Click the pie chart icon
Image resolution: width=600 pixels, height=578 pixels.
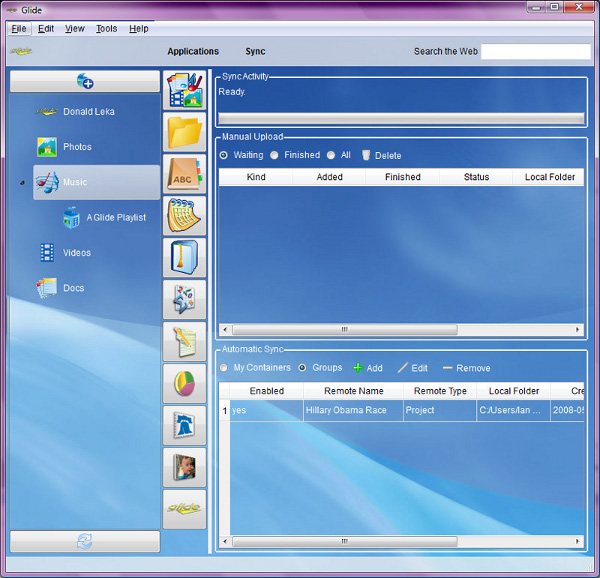[x=184, y=384]
